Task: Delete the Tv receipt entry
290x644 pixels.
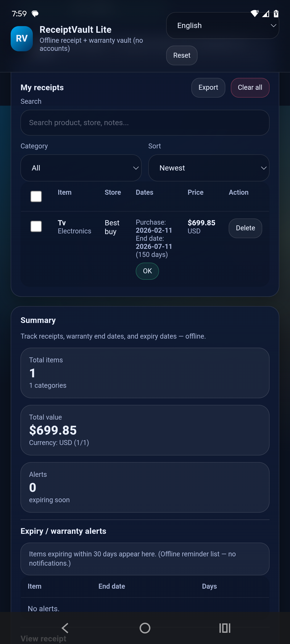Action: click(245, 228)
